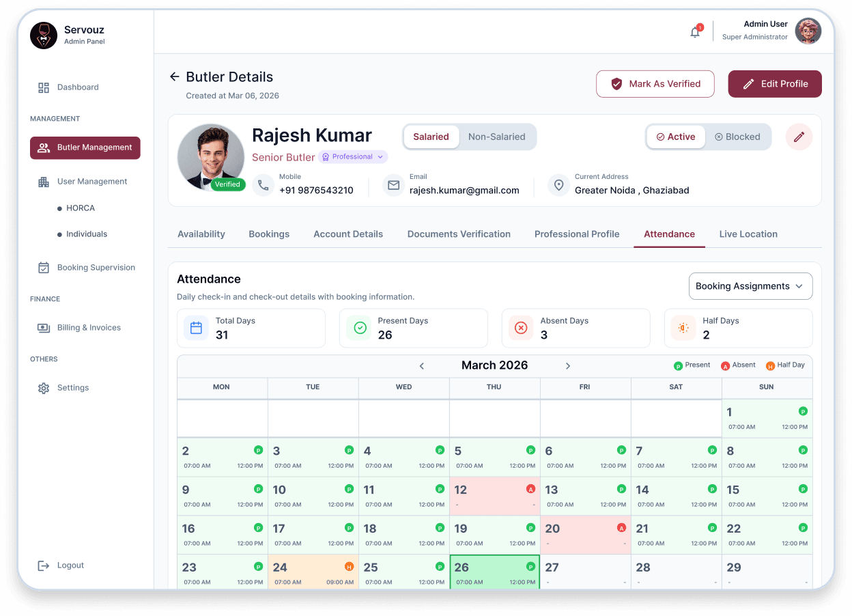Go to previous month with left chevron
852x616 pixels.
(x=422, y=366)
